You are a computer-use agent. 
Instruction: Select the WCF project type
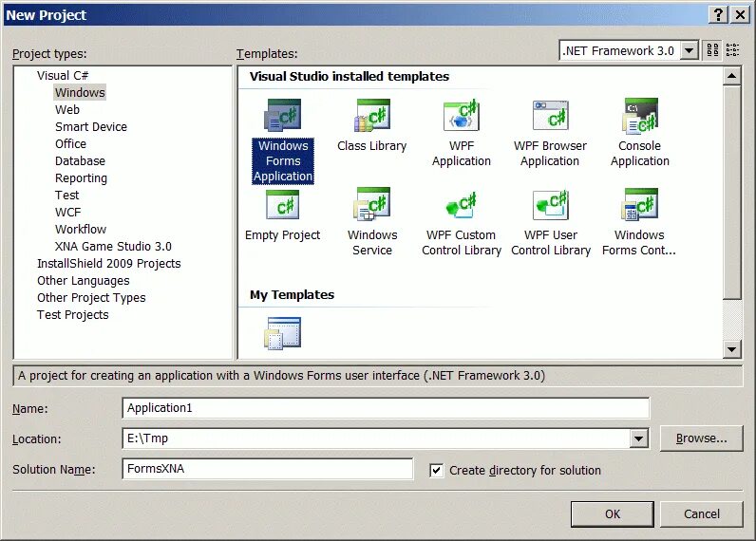(x=68, y=213)
